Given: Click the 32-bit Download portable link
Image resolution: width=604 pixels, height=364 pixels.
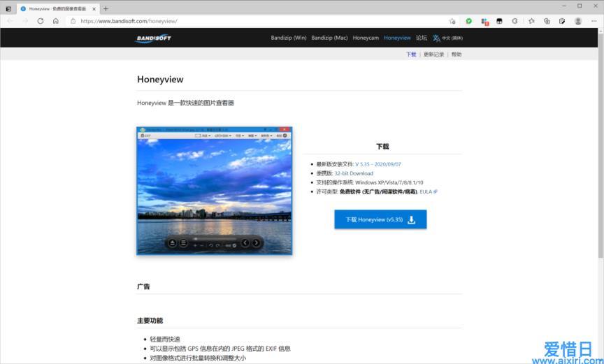Looking at the screenshot, I should pyautogui.click(x=354, y=173).
